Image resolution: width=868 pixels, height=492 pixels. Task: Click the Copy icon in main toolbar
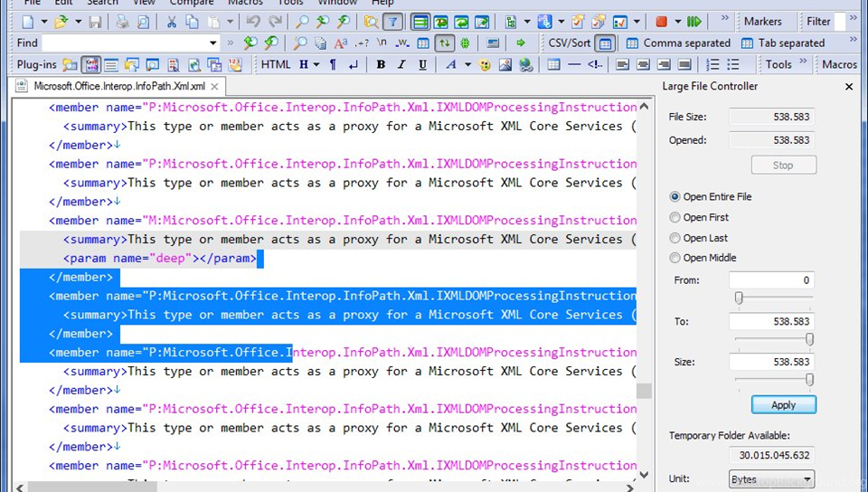coord(192,22)
